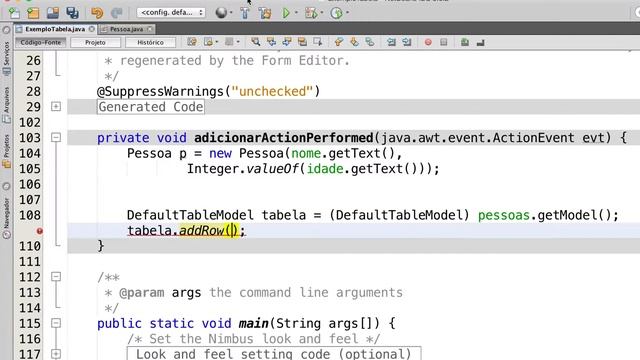Image resolution: width=640 pixels, height=360 pixels.
Task: Stop macro recording gray square icon
Action: (444, 42)
